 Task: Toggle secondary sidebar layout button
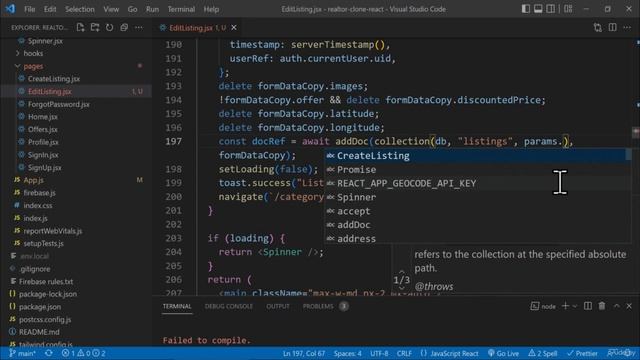(x=551, y=9)
